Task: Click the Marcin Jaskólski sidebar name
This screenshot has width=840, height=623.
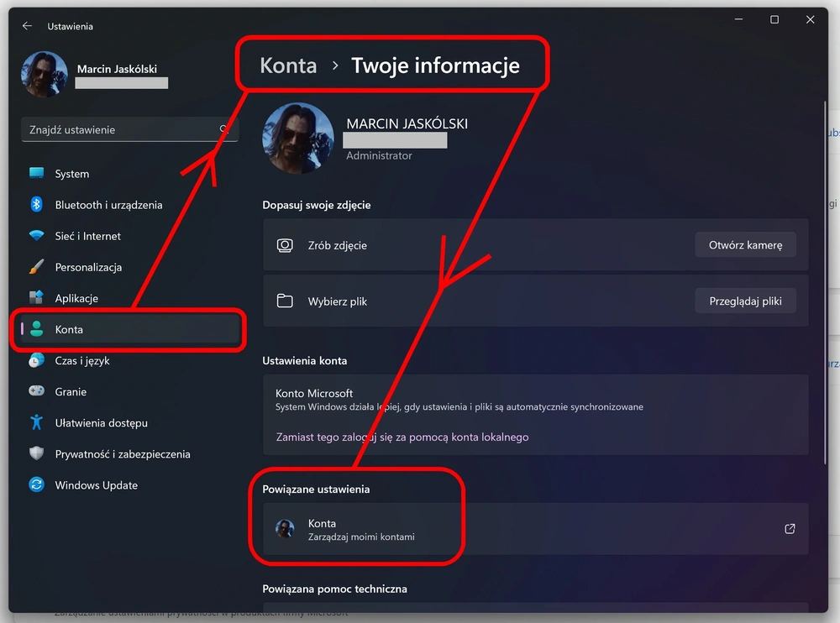Action: click(x=117, y=69)
